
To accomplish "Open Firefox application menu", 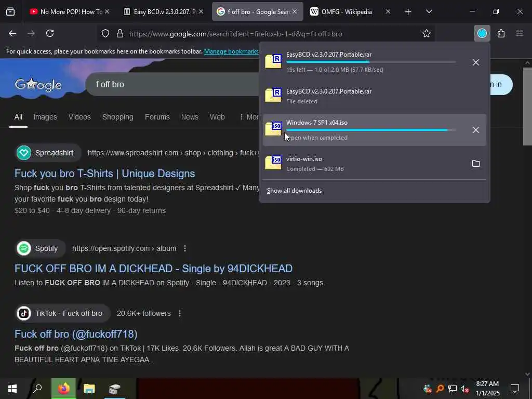I will [520, 34].
